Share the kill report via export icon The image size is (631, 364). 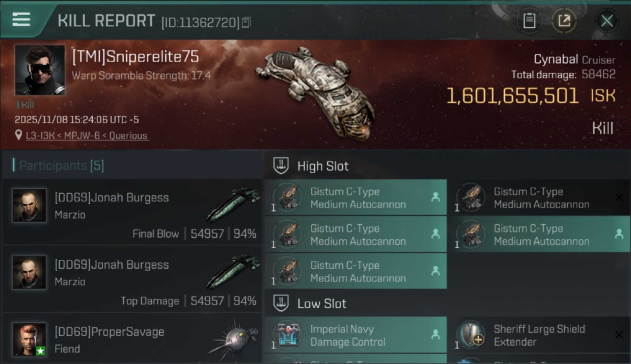tap(564, 21)
